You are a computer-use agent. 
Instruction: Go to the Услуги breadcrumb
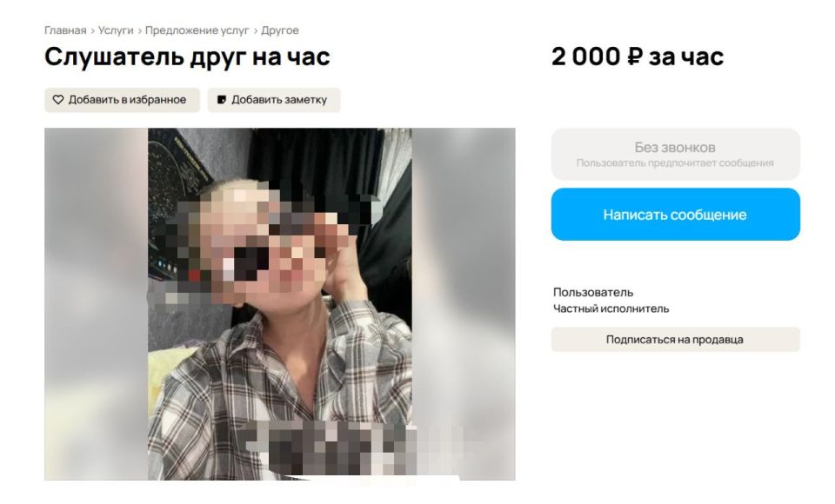click(x=116, y=30)
